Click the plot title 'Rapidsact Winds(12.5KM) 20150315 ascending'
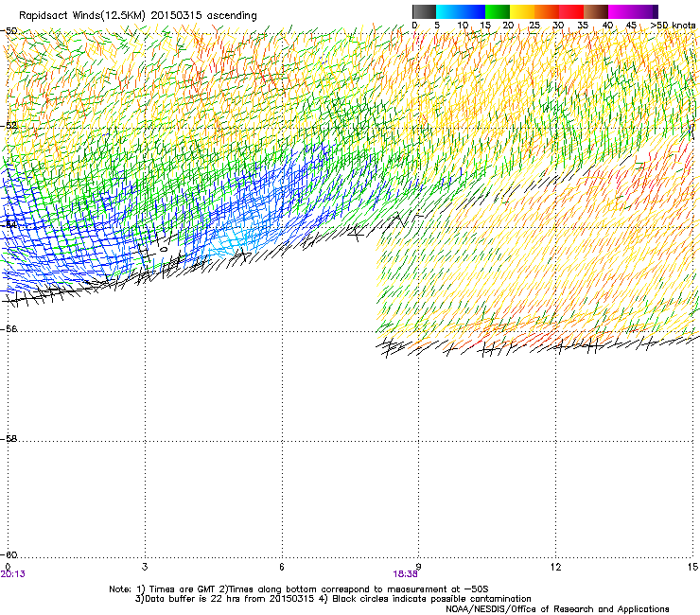 coord(138,16)
